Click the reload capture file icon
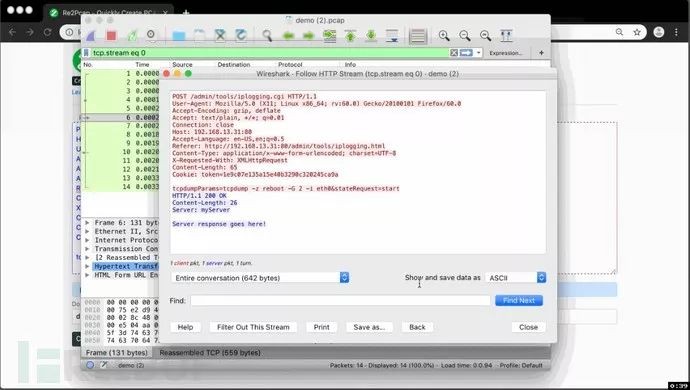This screenshot has width=690, height=390. pyautogui.click(x=241, y=35)
